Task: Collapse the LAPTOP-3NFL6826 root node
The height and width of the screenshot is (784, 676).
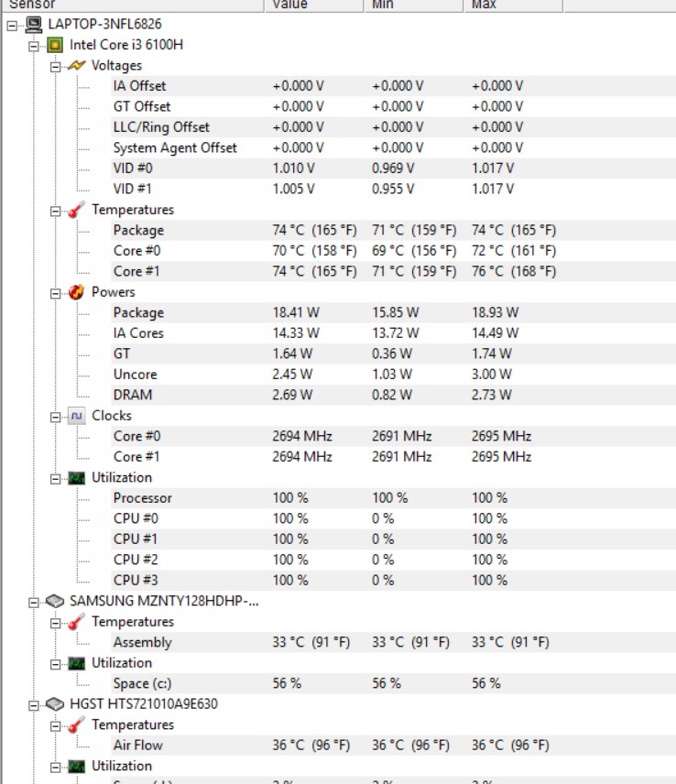Action: click(x=12, y=25)
